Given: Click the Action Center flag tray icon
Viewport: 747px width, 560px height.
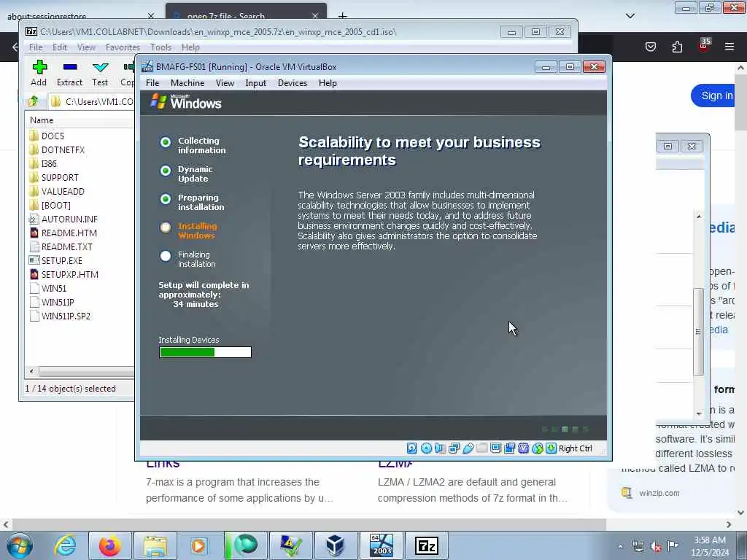Looking at the screenshot, I should click(673, 546).
